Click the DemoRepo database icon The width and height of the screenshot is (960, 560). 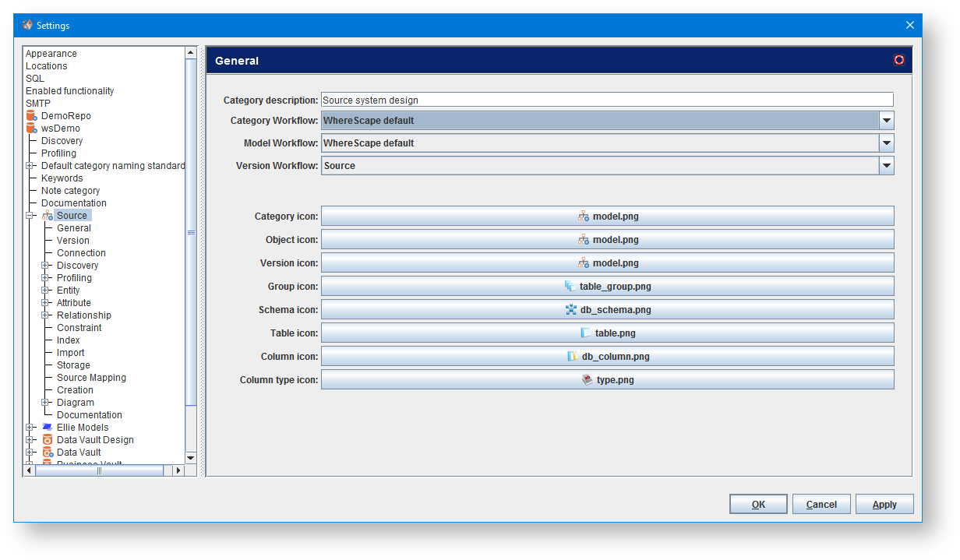pos(31,116)
